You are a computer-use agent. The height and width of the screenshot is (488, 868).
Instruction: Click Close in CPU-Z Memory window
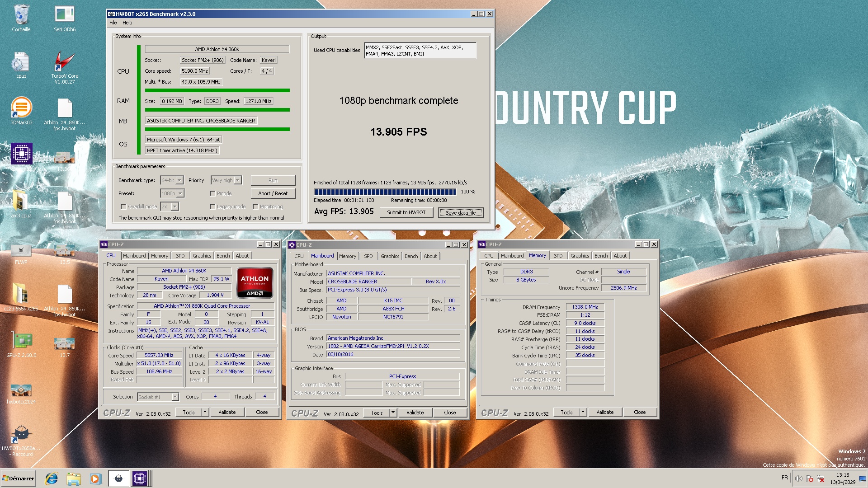[640, 412]
